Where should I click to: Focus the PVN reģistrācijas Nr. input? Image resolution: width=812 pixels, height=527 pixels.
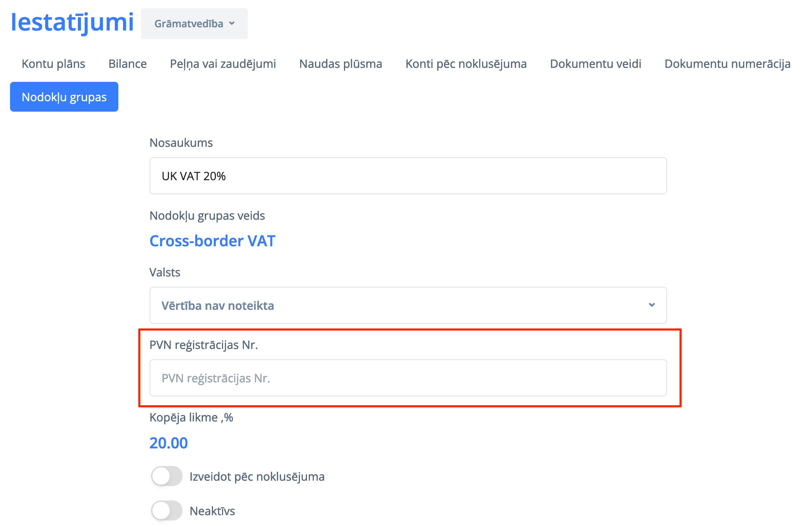click(408, 378)
